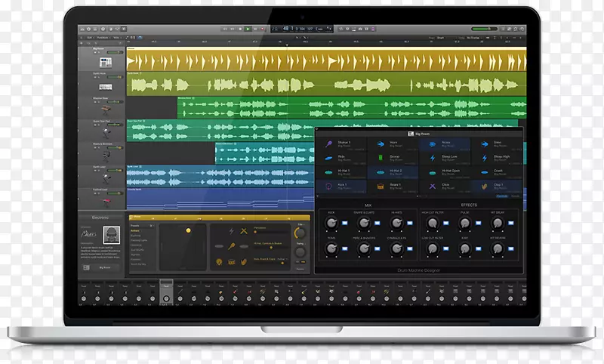Toggle crossed sticks icon in Drummer editor
This screenshot has width=604, height=364.
[244, 232]
